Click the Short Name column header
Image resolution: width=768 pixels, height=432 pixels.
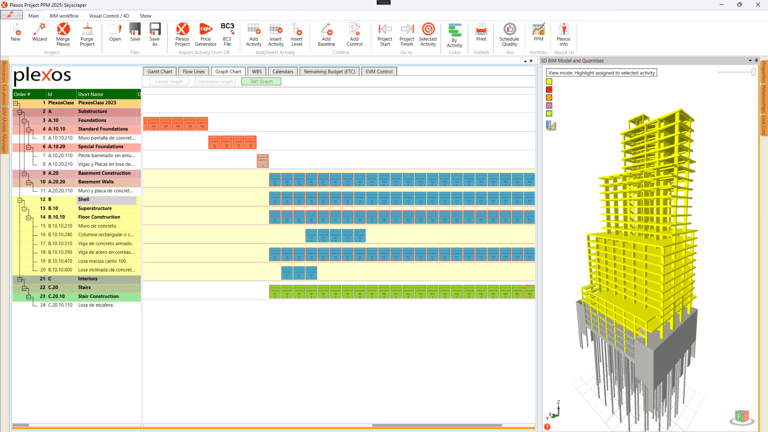tap(106, 94)
